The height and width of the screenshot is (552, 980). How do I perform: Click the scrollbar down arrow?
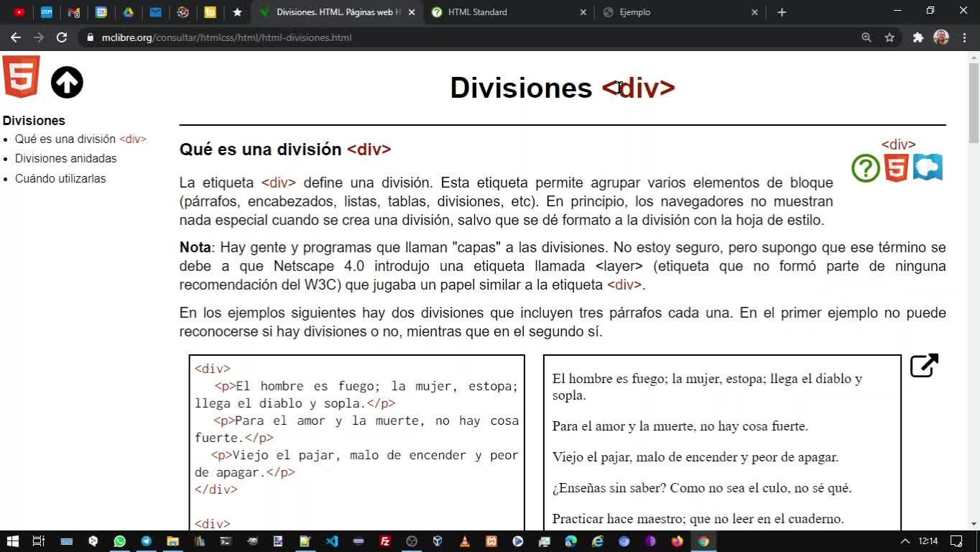pos(974,524)
